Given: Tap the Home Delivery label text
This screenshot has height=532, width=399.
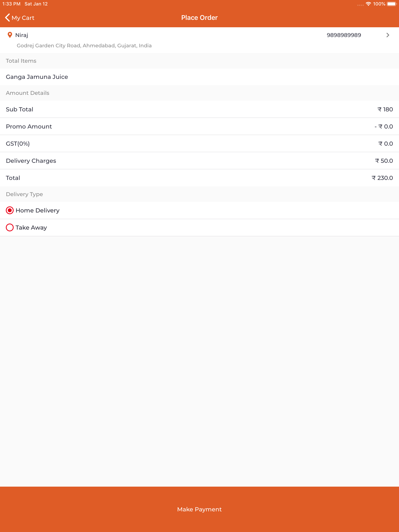Looking at the screenshot, I should pos(38,211).
